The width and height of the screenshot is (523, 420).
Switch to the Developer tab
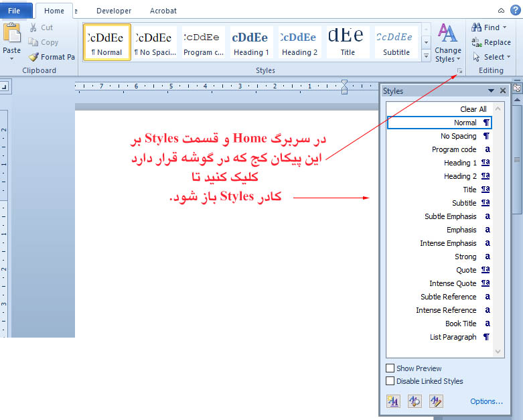coord(114,11)
